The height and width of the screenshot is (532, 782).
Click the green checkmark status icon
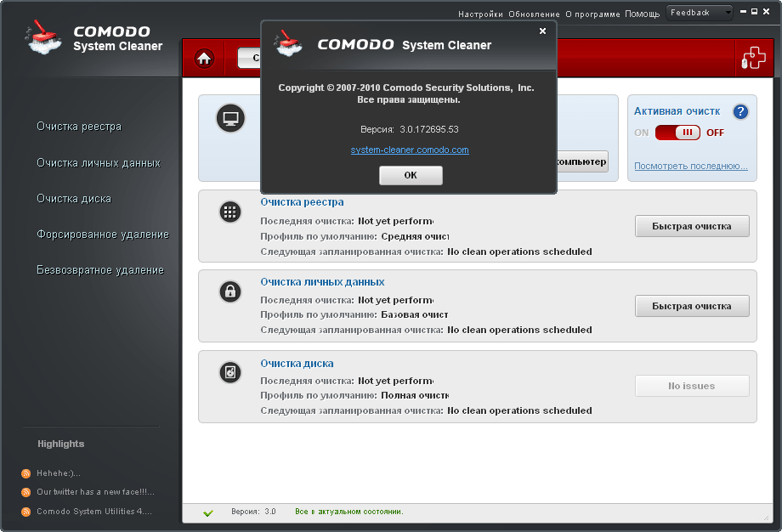tap(208, 512)
